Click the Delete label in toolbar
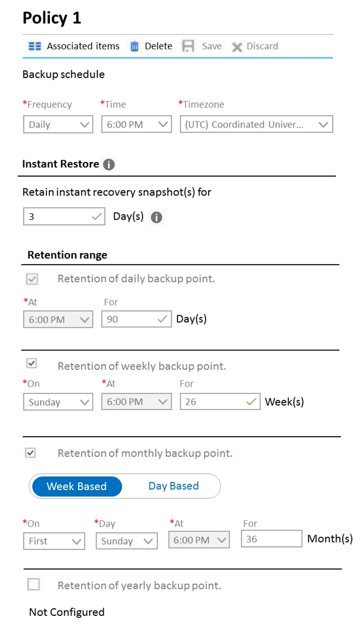Image resolution: width=363 pixels, height=644 pixels. point(158,46)
